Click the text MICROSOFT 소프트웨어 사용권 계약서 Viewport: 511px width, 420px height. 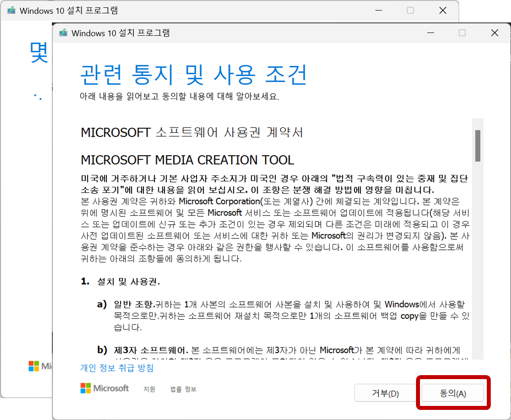(x=192, y=132)
